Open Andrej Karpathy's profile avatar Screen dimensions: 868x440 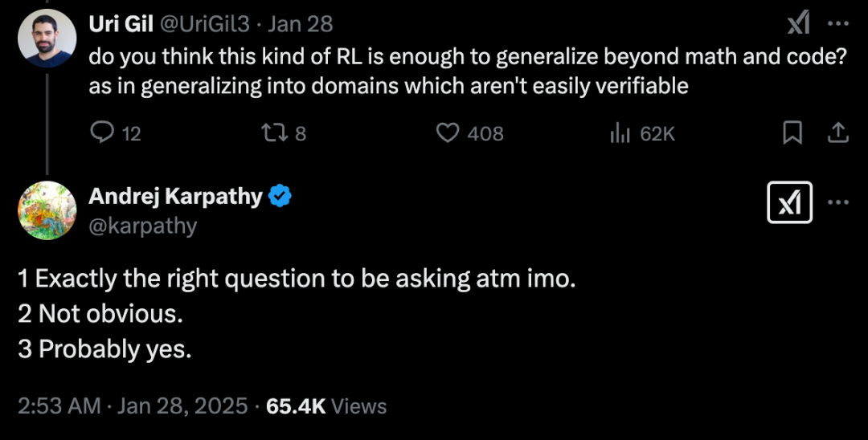coord(47,210)
